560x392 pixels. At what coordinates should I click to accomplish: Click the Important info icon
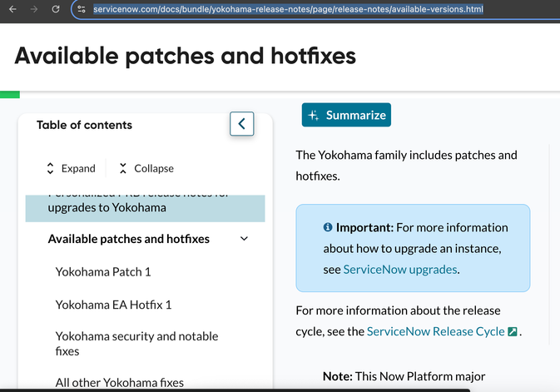tap(328, 227)
